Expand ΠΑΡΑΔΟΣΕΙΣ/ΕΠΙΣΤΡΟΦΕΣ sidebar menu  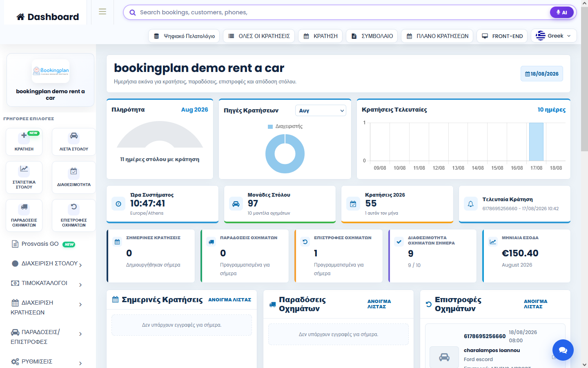pyautogui.click(x=47, y=337)
